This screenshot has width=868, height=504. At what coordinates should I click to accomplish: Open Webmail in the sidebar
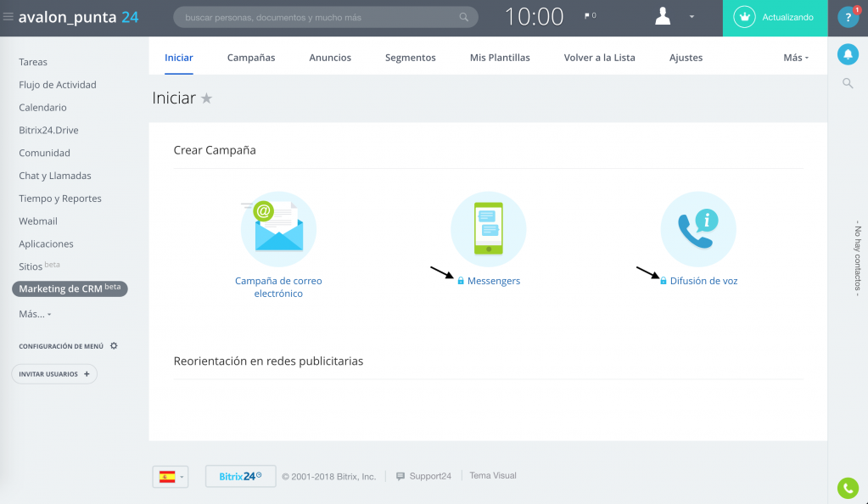coord(38,221)
